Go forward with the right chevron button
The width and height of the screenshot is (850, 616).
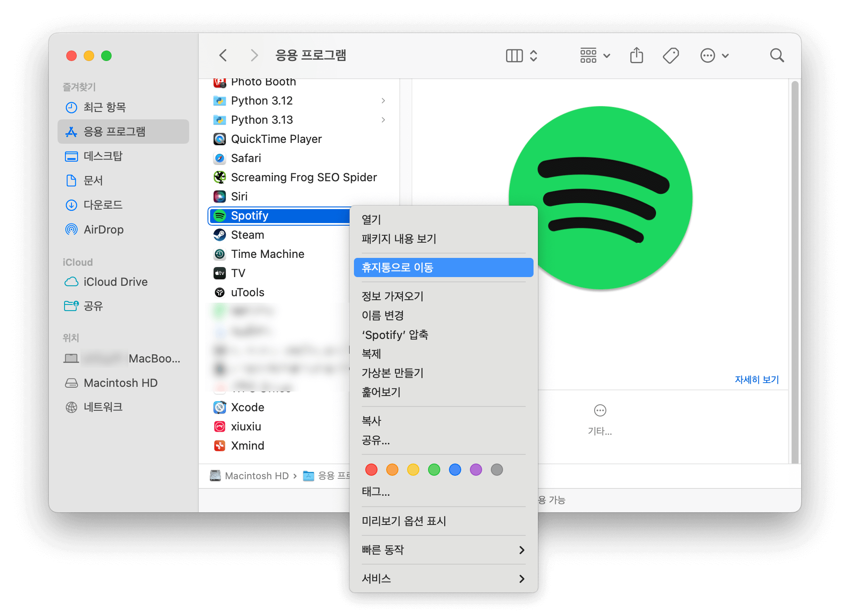(x=254, y=55)
